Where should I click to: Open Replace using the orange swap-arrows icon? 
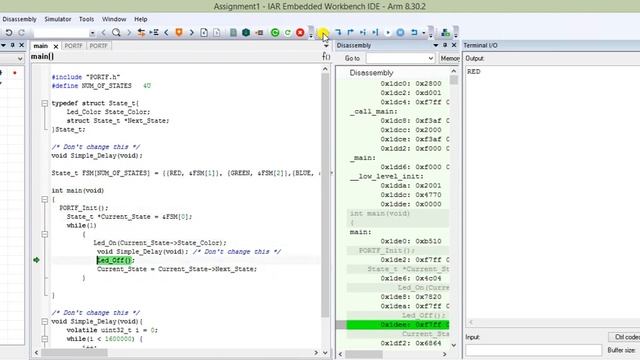point(141,32)
